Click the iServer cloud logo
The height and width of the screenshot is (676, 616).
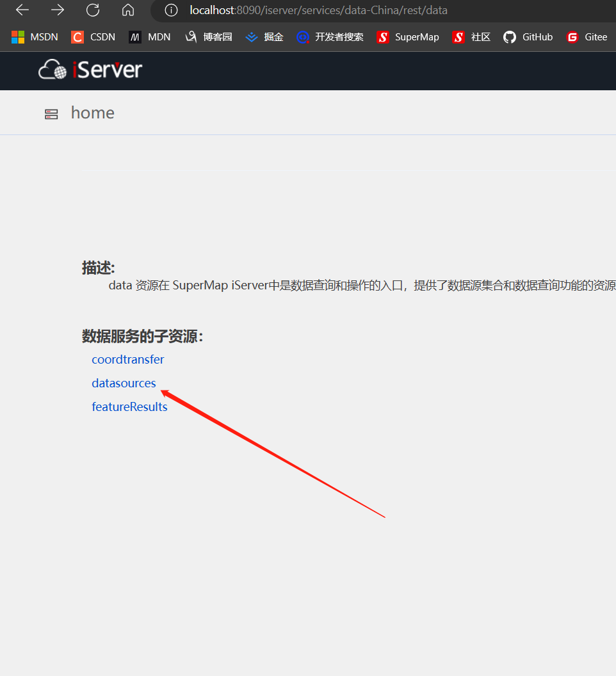pos(90,69)
